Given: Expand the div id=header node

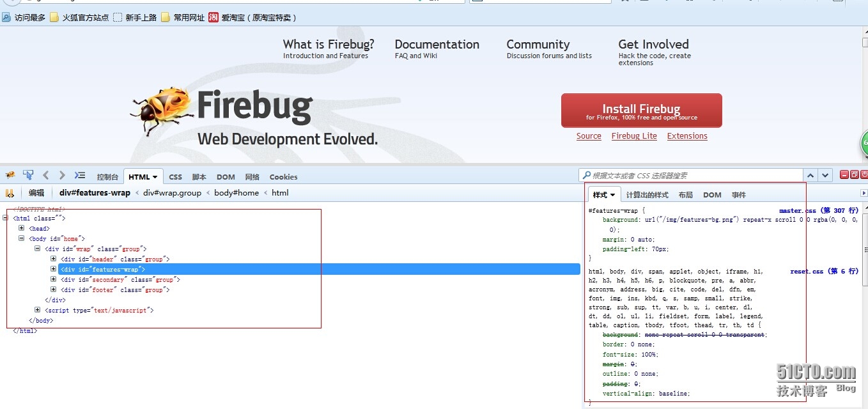Looking at the screenshot, I should [53, 259].
